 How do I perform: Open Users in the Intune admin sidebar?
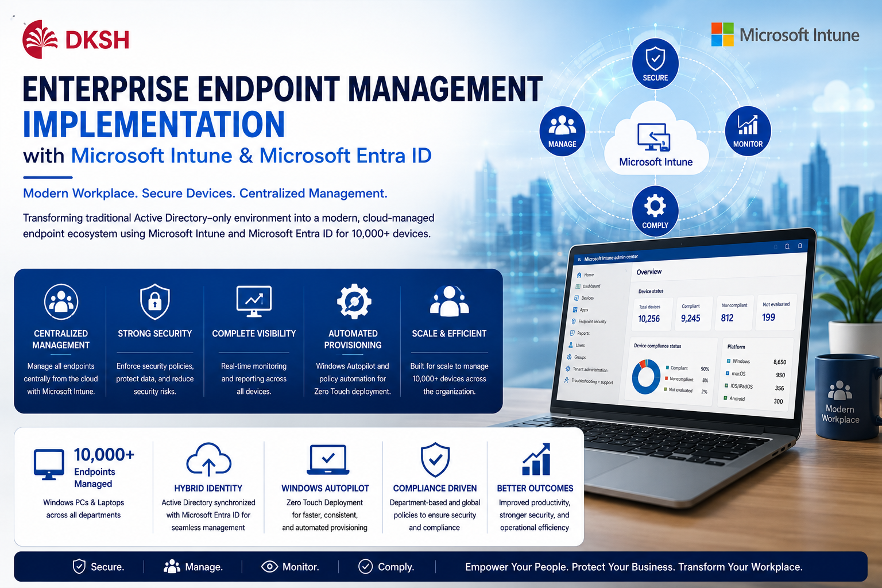tap(576, 345)
